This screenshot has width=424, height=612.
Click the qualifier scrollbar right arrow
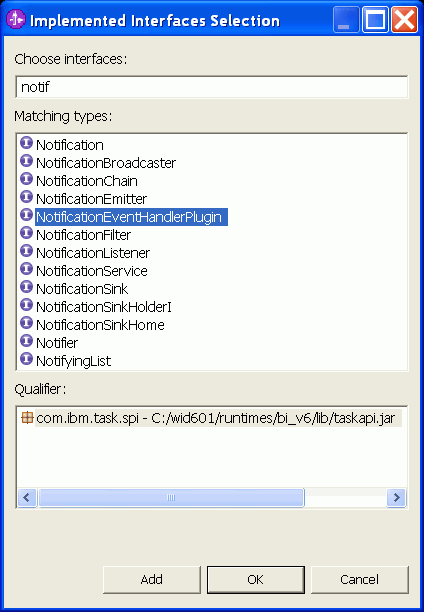pyautogui.click(x=397, y=498)
